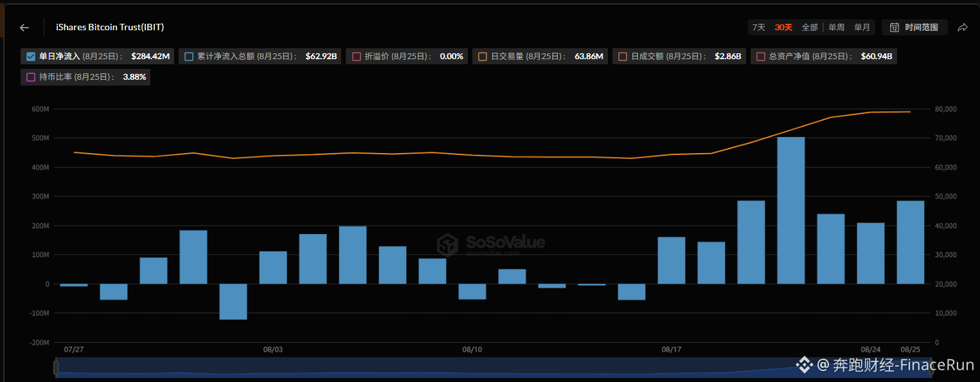Select the 30天 range tab
Viewport: 980px width, 382px height.
[783, 28]
